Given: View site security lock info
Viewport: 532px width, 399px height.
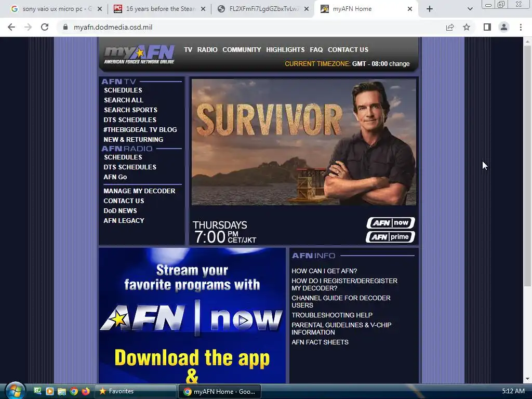Looking at the screenshot, I should 65,27.
